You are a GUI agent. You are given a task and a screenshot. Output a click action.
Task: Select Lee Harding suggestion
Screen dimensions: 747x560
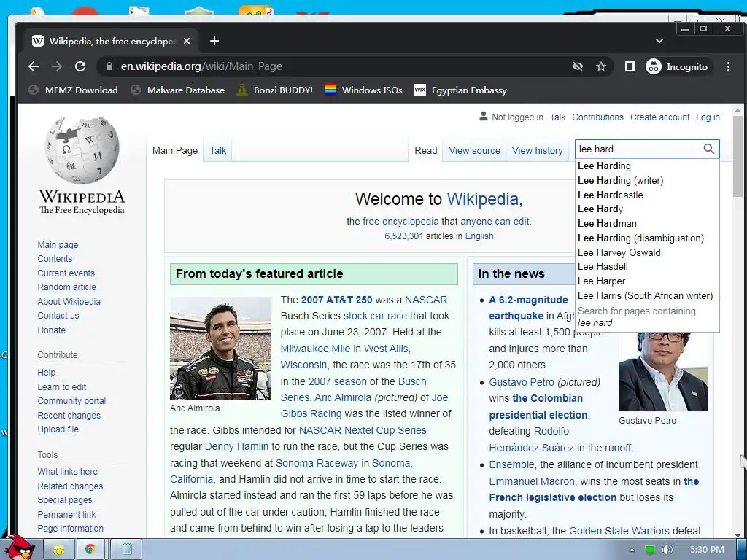(647, 166)
